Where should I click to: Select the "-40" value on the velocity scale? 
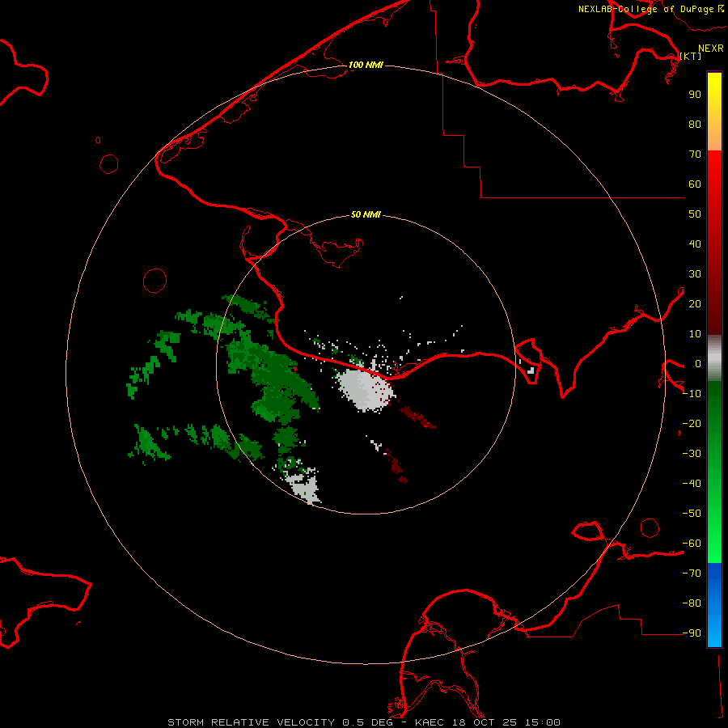(x=692, y=484)
